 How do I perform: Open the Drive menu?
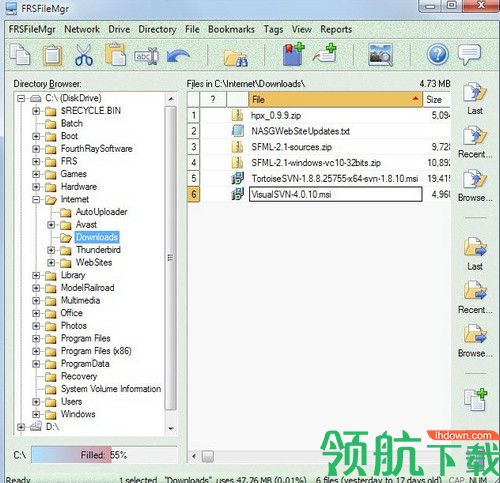pos(119,29)
